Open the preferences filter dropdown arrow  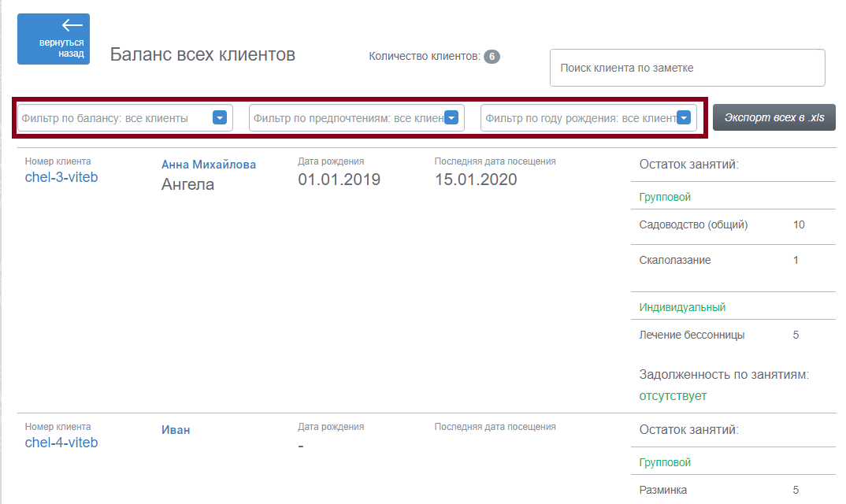pos(451,117)
